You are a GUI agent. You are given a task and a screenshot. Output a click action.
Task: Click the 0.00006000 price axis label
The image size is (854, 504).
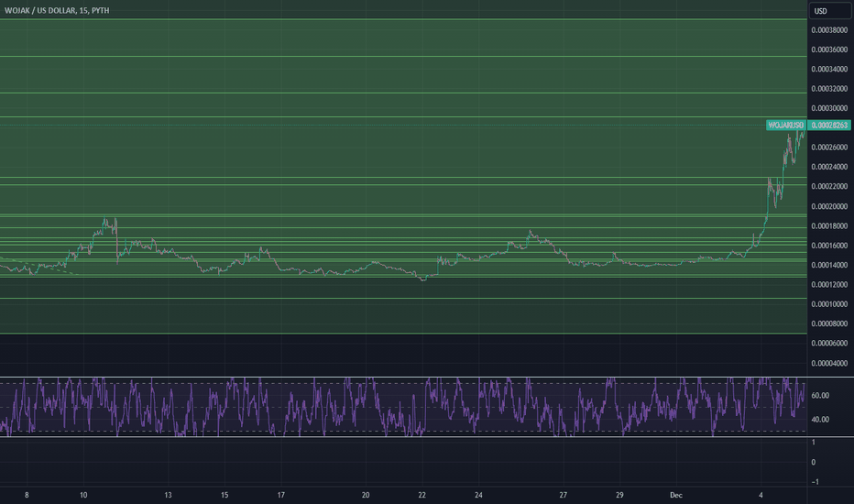click(829, 344)
